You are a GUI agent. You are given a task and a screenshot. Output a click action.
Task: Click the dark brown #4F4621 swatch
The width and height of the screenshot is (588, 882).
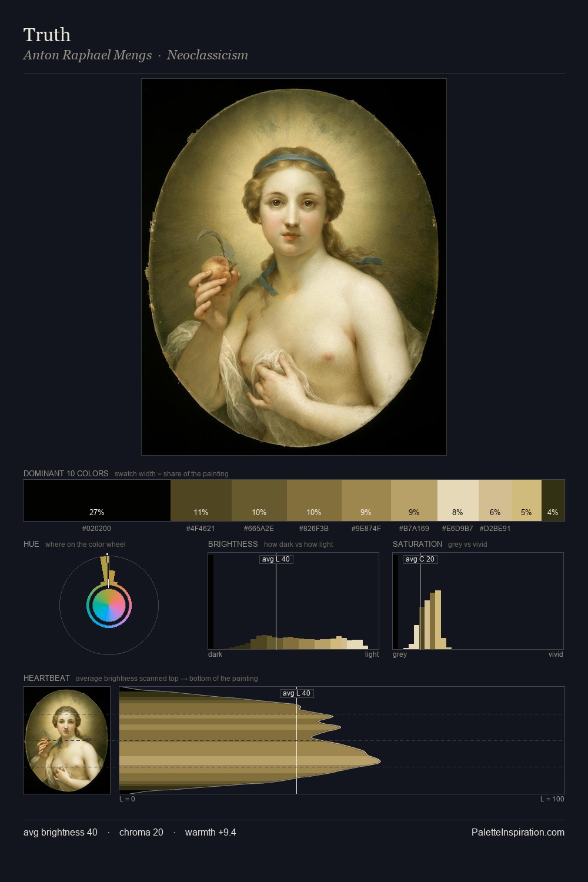(x=201, y=500)
